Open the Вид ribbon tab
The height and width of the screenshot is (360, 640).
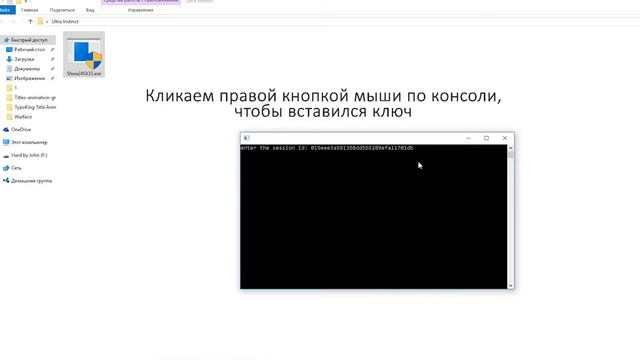(90, 10)
